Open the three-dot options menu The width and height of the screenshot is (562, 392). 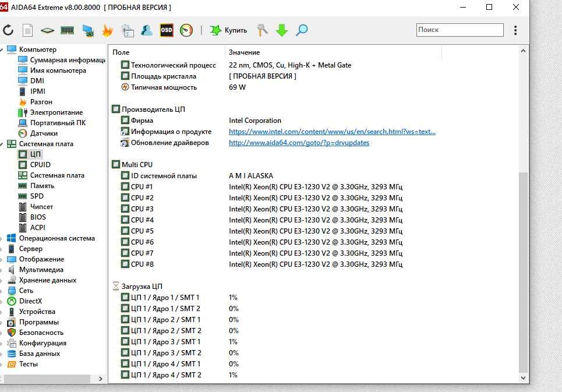515,30
